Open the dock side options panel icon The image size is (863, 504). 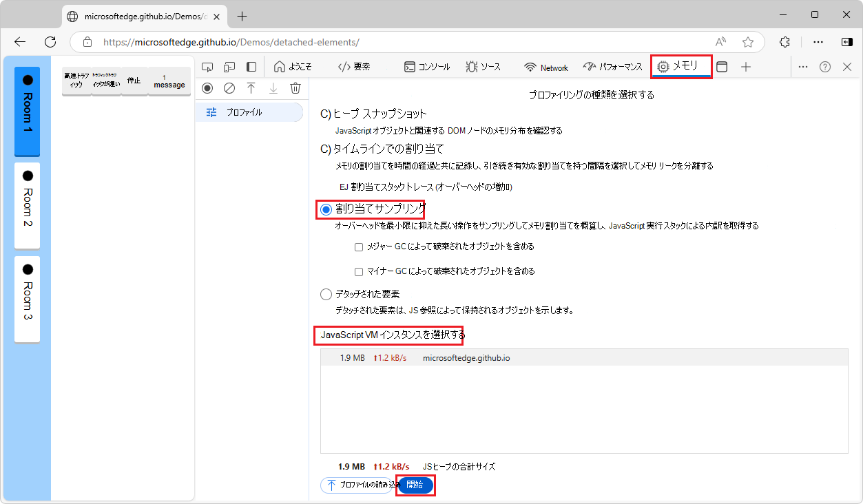pyautogui.click(x=721, y=66)
